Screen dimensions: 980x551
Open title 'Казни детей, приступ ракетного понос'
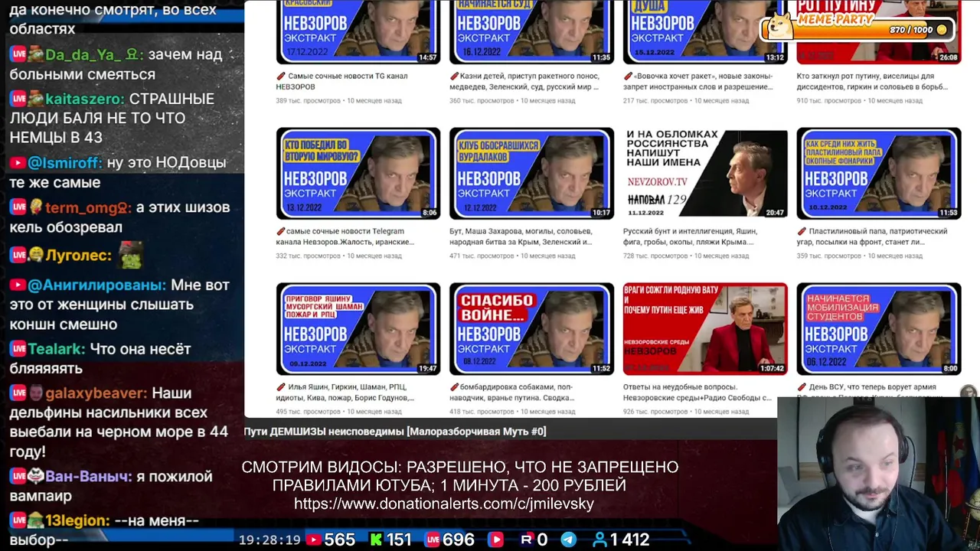click(x=524, y=81)
